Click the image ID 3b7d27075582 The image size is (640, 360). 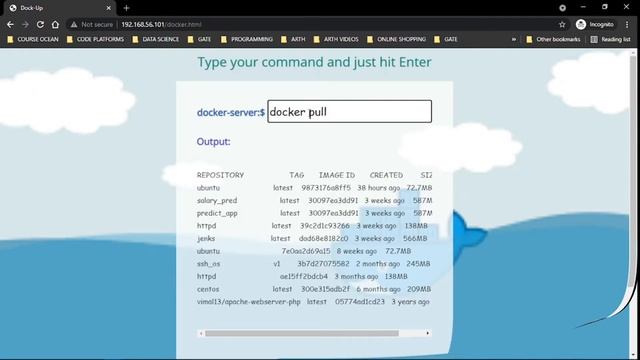point(323,264)
